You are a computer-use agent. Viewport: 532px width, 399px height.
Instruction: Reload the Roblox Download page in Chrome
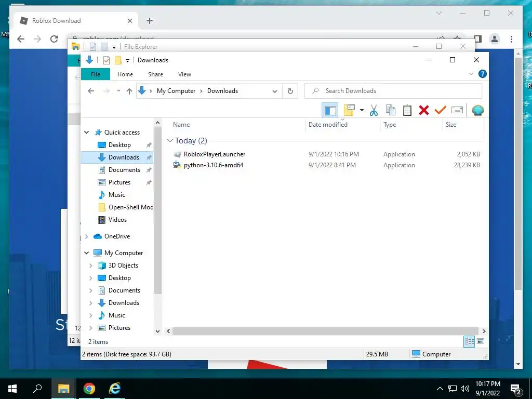point(54,39)
